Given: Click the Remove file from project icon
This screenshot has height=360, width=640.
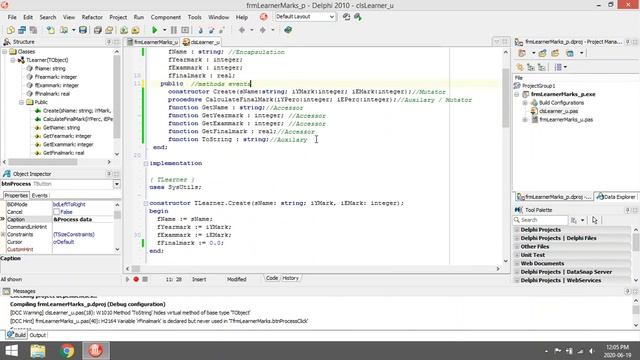Looking at the screenshot, I should 136,30.
